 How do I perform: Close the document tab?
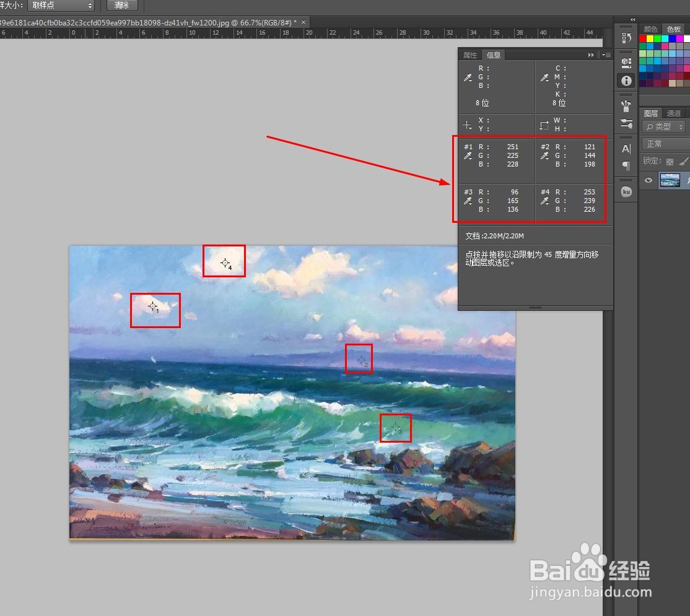(x=304, y=22)
